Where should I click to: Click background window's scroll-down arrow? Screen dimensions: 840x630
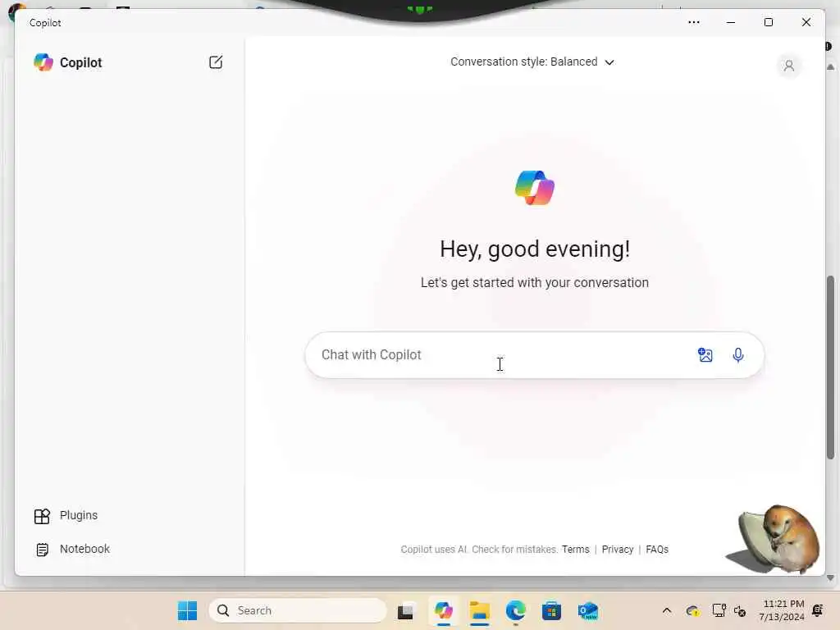coord(830,578)
